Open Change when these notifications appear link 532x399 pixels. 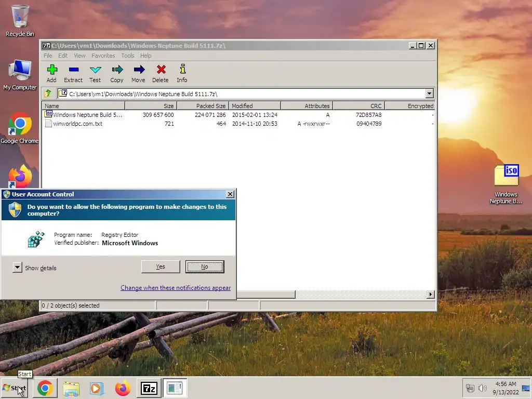click(x=176, y=288)
